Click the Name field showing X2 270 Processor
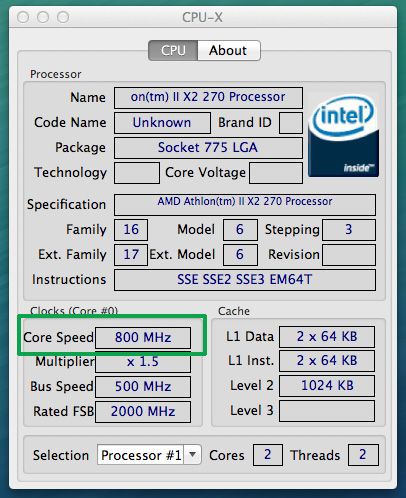This screenshot has height=498, width=406. 208,98
